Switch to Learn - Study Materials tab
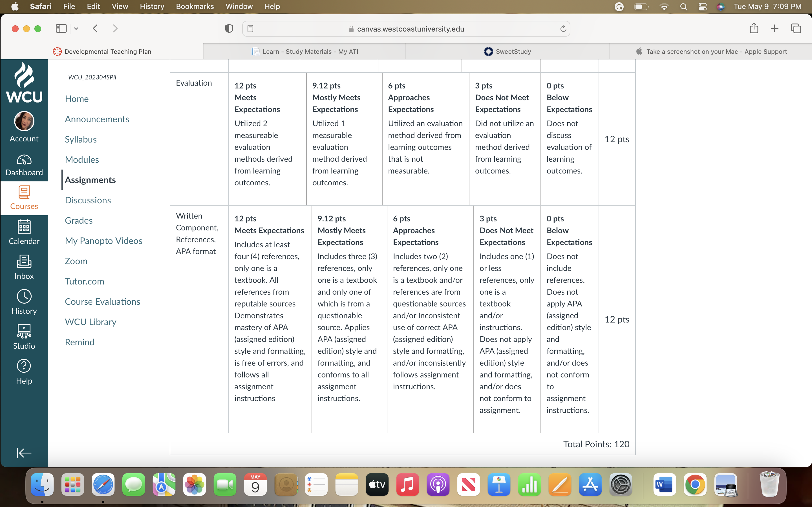The width and height of the screenshot is (812, 507). [x=305, y=51]
